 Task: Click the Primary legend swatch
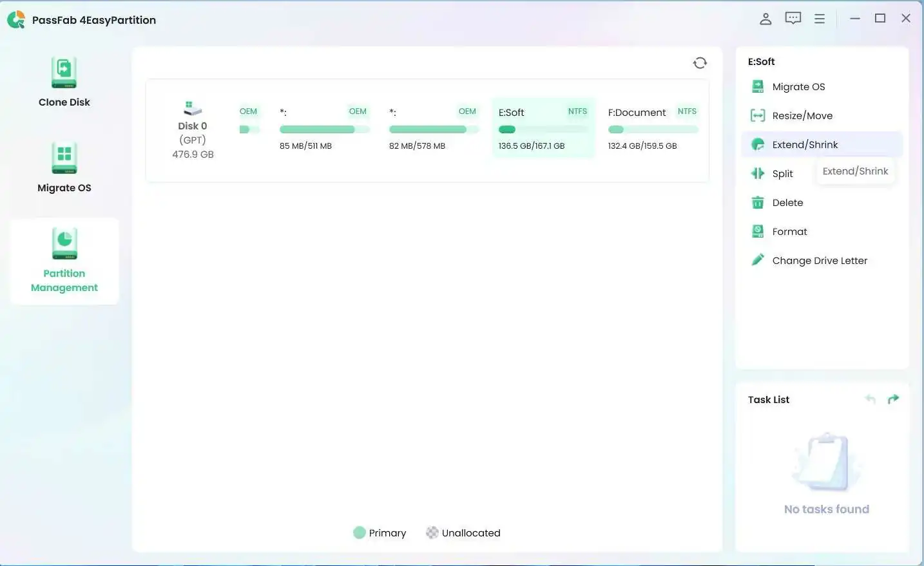pyautogui.click(x=360, y=533)
